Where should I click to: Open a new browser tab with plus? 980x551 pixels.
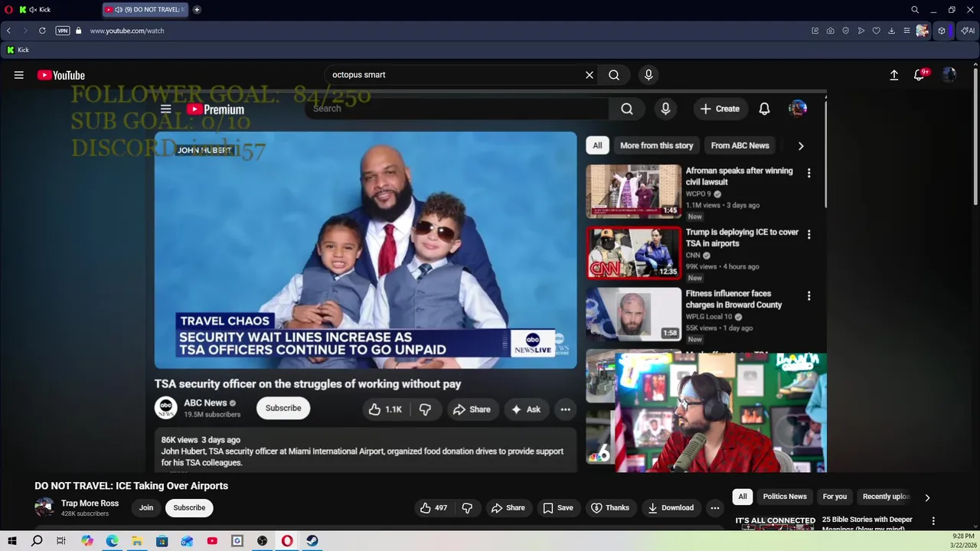(x=197, y=9)
